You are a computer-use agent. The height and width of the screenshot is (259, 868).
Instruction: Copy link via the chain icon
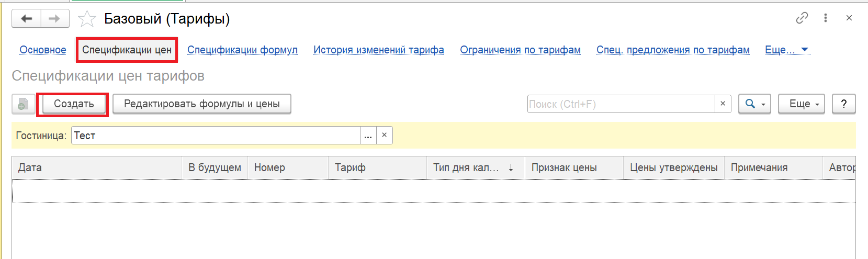tap(802, 18)
